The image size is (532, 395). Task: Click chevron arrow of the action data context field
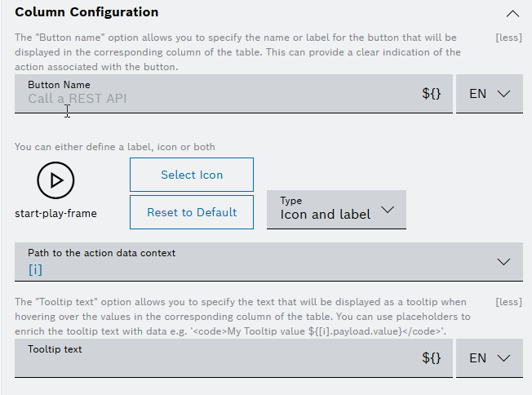[503, 262]
